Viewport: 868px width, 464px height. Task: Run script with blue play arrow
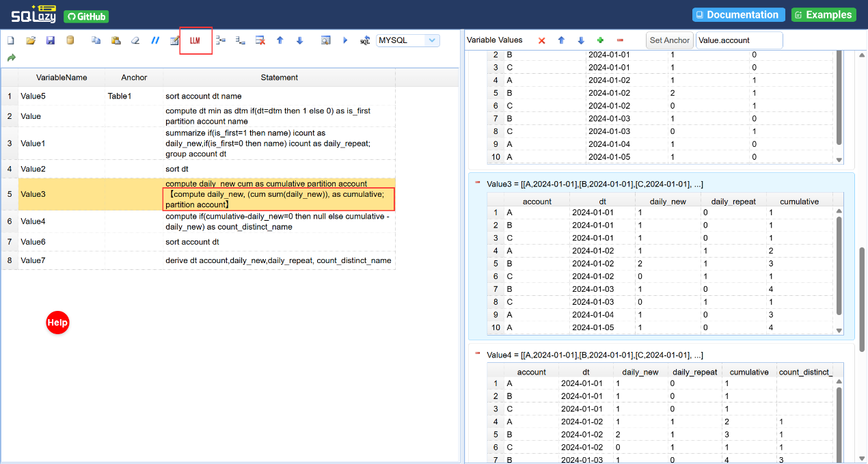pos(345,40)
